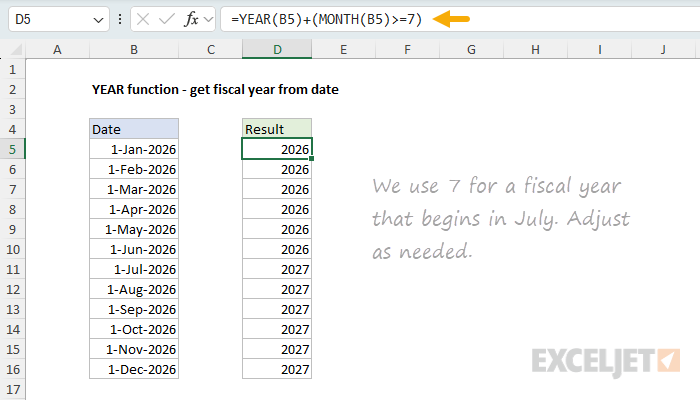Select row 1 header
The width and height of the screenshot is (700, 400).
coord(12,70)
